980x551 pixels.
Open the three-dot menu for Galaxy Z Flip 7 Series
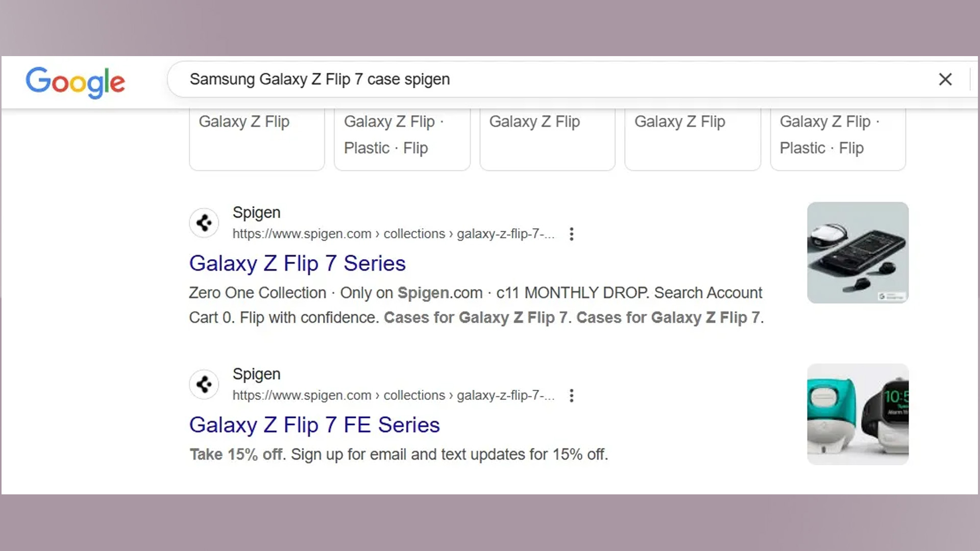(572, 234)
